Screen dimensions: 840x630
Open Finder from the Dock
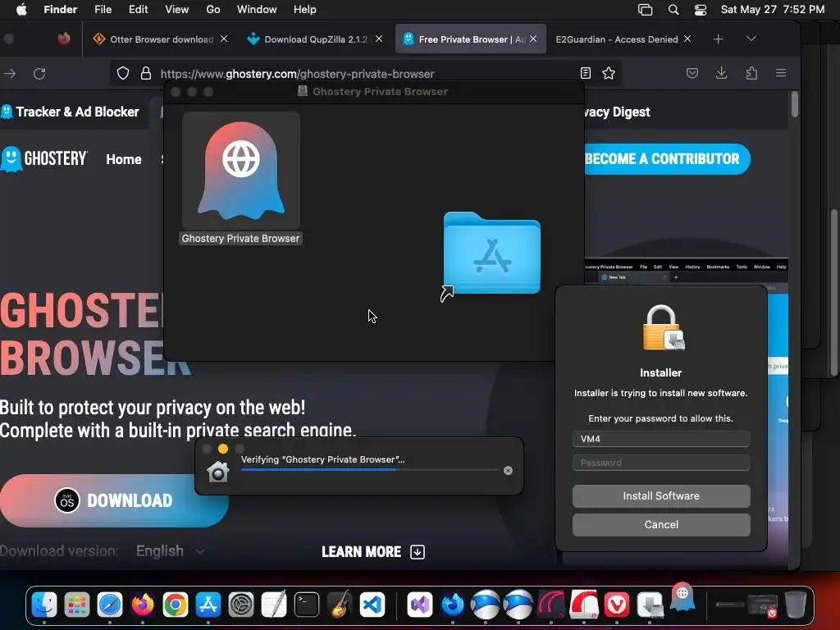44,605
